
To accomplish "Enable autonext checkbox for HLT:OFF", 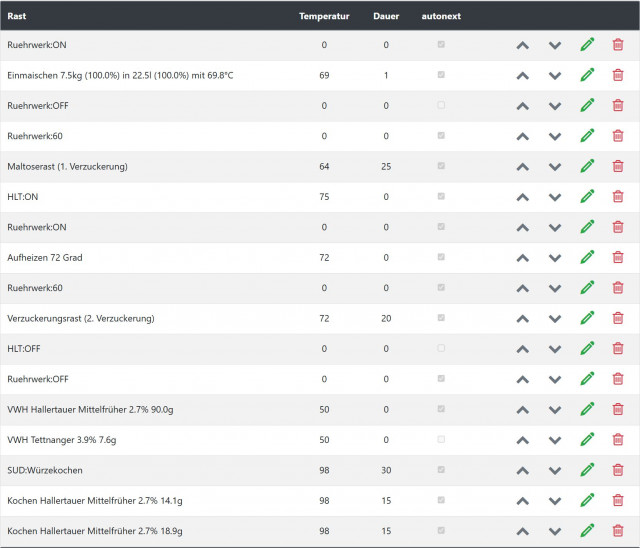I will (441, 348).
